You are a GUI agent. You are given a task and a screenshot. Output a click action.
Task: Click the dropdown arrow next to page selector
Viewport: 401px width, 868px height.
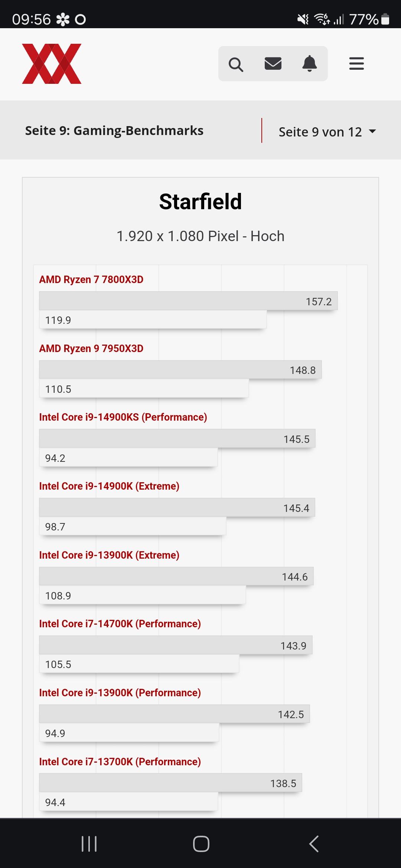pos(372,131)
